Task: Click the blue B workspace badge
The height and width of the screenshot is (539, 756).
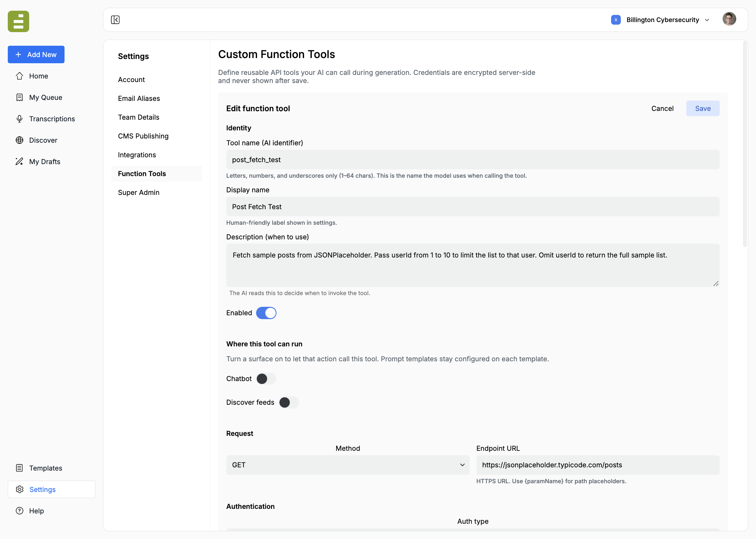Action: [x=616, y=20]
